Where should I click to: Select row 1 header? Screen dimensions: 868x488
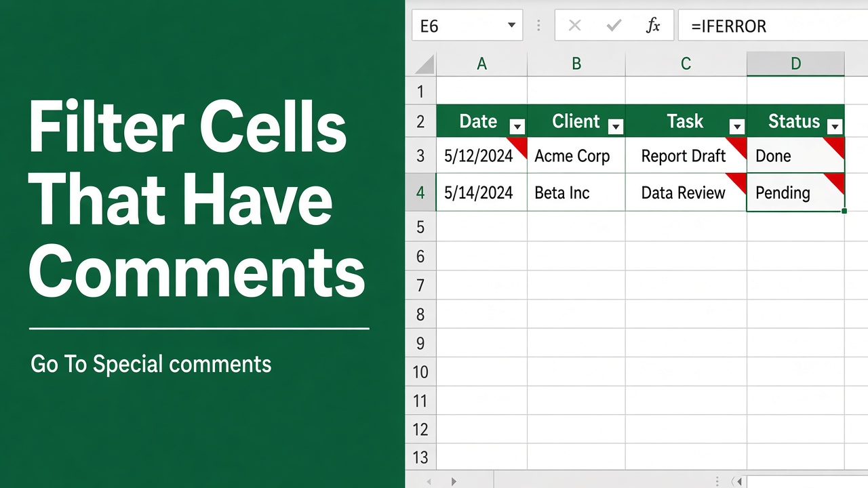pyautogui.click(x=420, y=91)
